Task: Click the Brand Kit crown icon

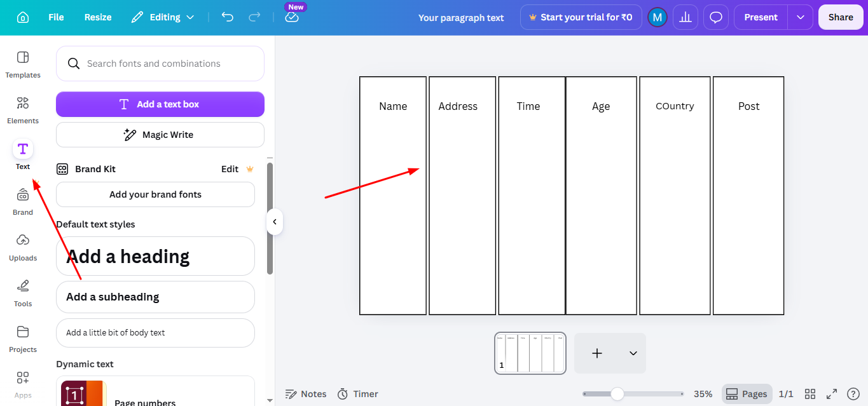Action: 250,169
